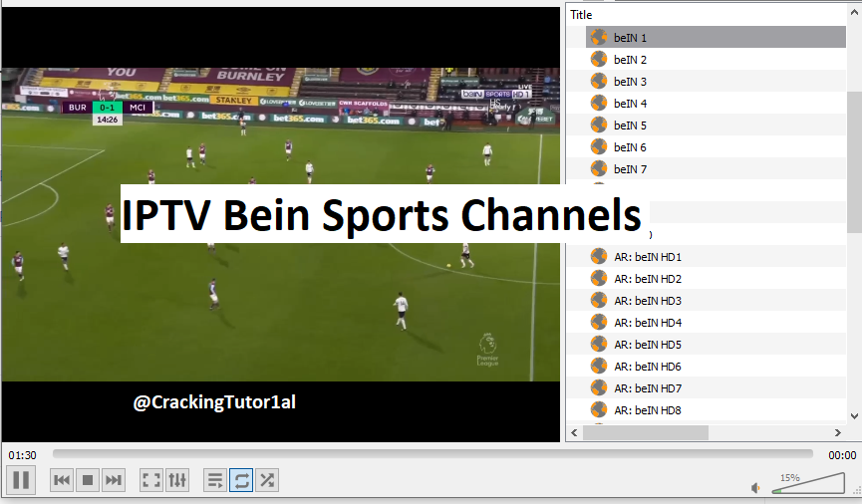The width and height of the screenshot is (862, 504).
Task: Skip to the next media item
Action: tap(114, 480)
